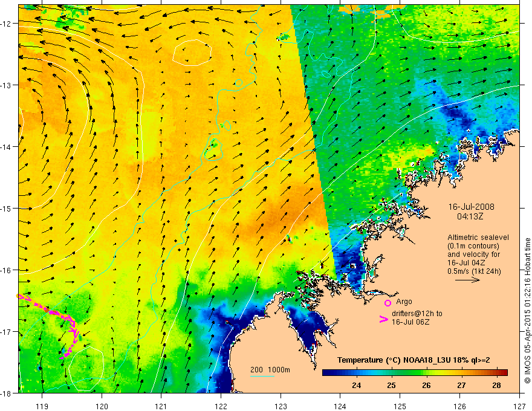Viewport: 532px width, 411px height.
Task: Click the magenta drifter arrowhead legend symbol
Action: pyautogui.click(x=383, y=319)
